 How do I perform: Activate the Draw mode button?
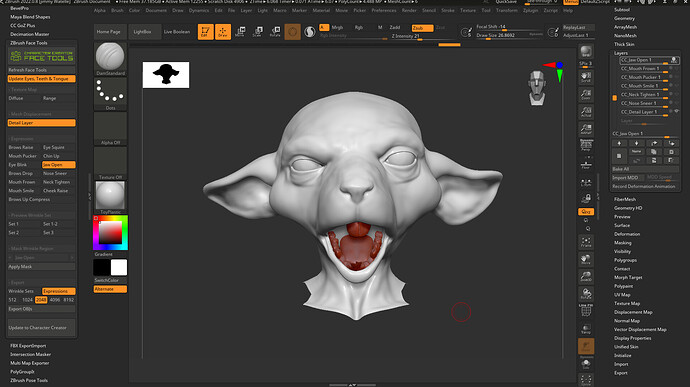point(223,32)
